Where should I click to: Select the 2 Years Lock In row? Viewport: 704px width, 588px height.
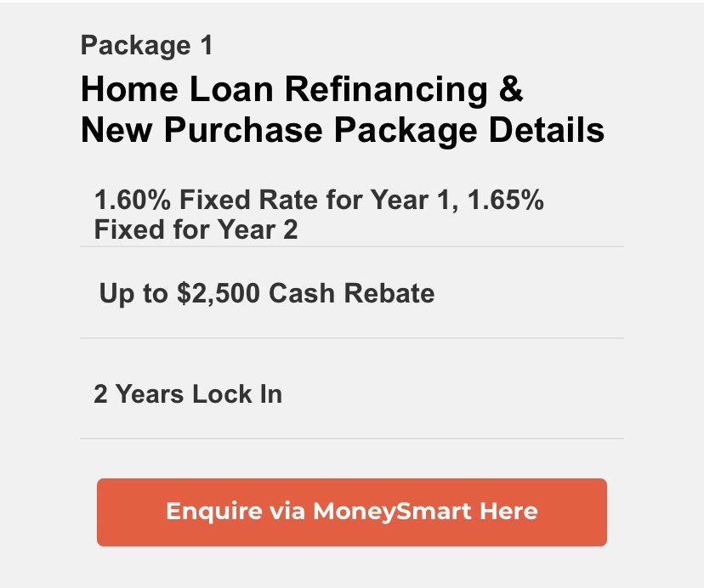pyautogui.click(x=188, y=394)
